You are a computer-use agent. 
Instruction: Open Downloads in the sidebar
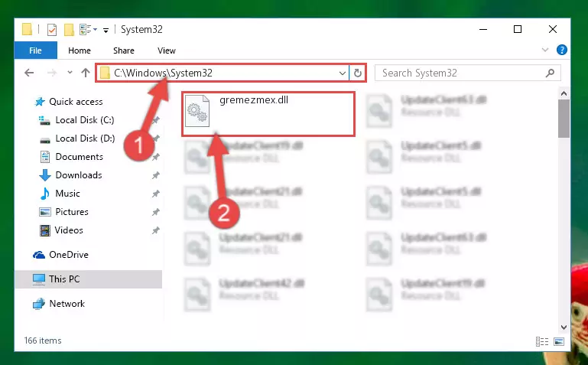point(79,175)
